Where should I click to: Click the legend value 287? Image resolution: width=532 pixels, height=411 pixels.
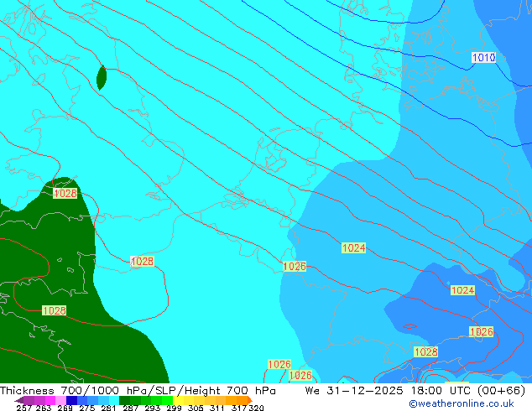click(130, 408)
